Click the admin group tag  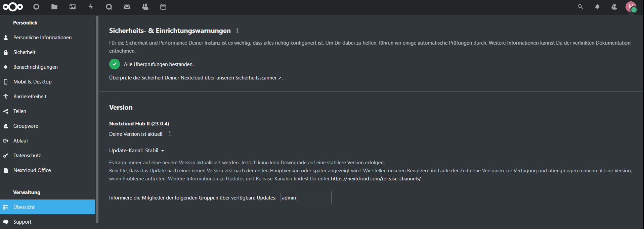tap(289, 198)
